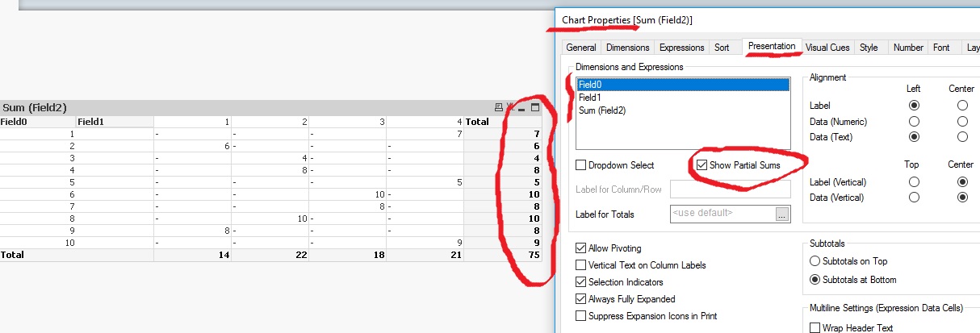Image resolution: width=980 pixels, height=333 pixels.
Task: Select Subtotals on Top radio button
Action: (815, 261)
